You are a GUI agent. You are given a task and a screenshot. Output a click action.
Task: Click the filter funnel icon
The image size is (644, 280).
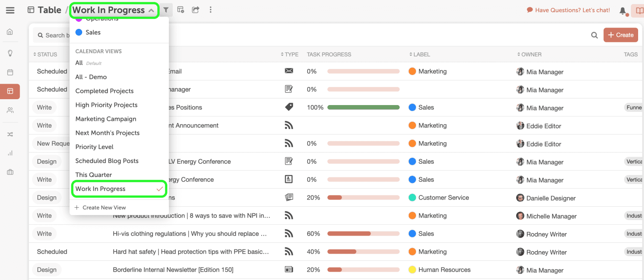coord(166,10)
